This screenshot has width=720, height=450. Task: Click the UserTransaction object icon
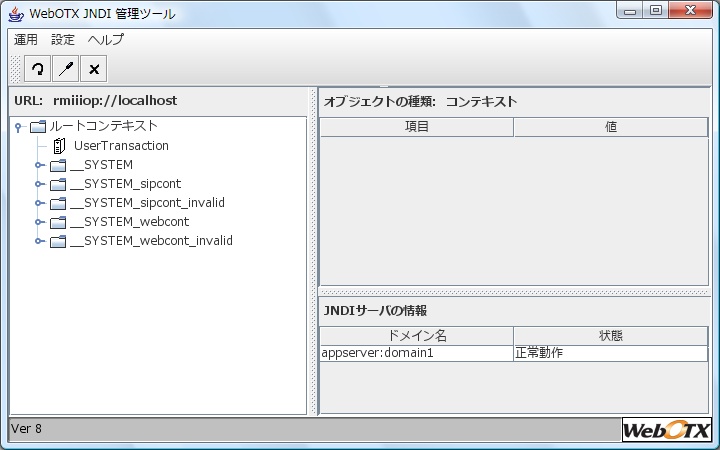(x=59, y=146)
